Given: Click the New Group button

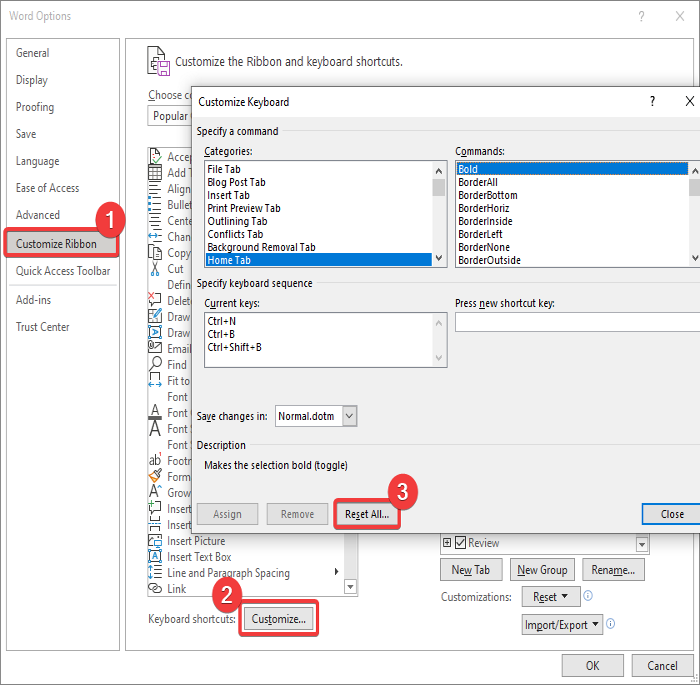Looking at the screenshot, I should 542,570.
